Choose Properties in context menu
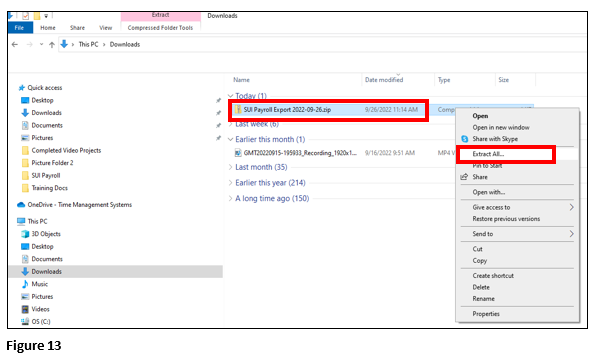596x362 pixels. coord(486,314)
